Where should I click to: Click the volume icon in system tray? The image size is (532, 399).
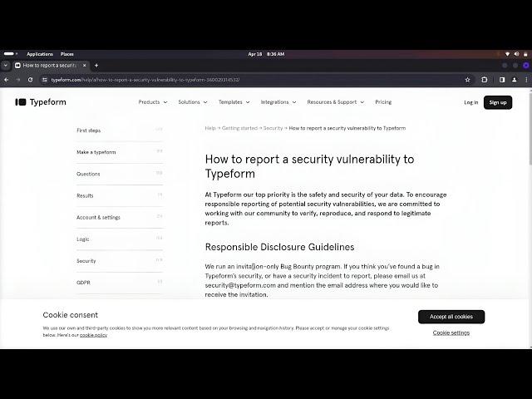pos(516,54)
